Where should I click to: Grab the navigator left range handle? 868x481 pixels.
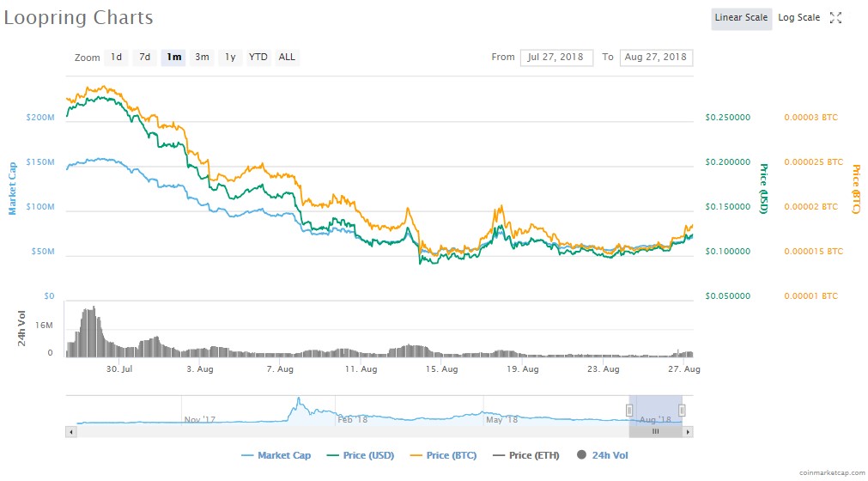pos(629,411)
